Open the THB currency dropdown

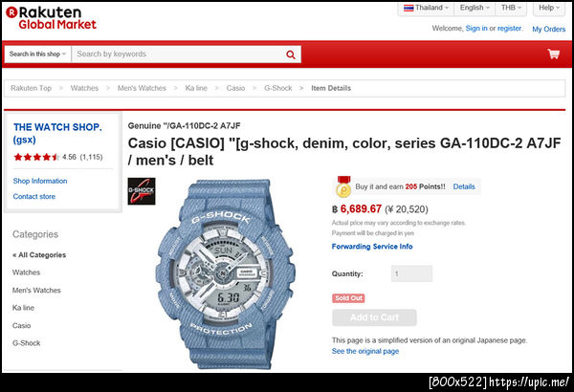pos(511,8)
